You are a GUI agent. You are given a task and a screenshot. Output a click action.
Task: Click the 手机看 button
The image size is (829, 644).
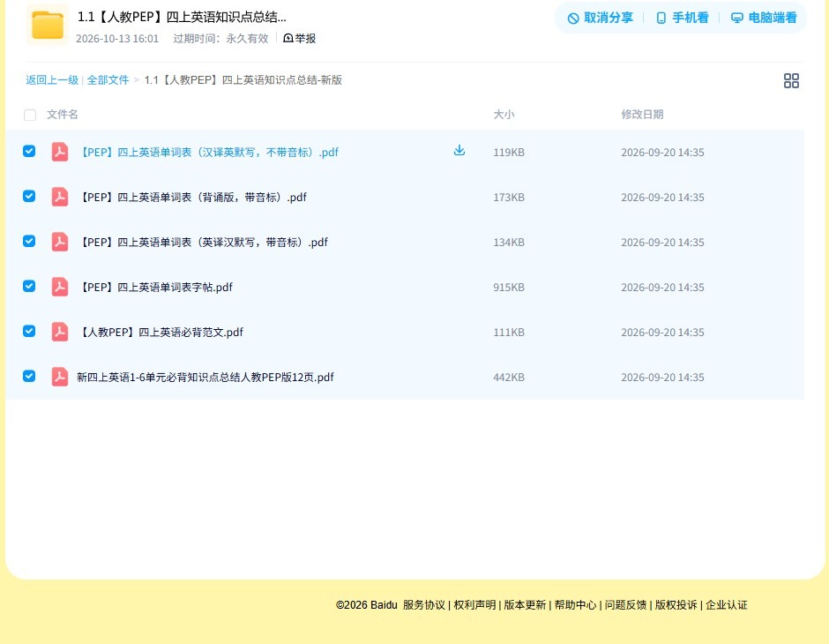(682, 18)
